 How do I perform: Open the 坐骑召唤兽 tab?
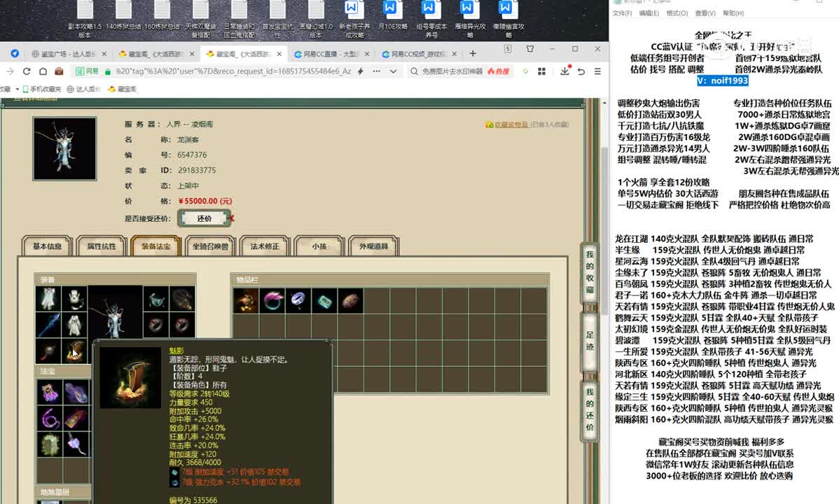(x=210, y=246)
